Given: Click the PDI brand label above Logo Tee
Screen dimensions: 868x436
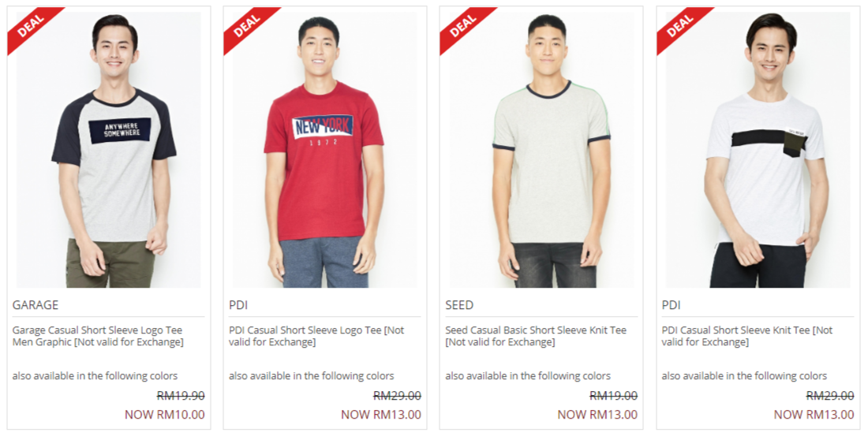Looking at the screenshot, I should coord(238,305).
